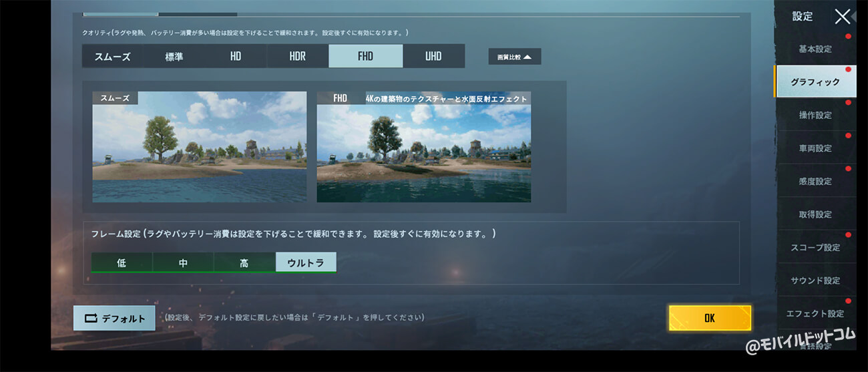
Task: Set frame rate to ウルトラ
Action: point(306,262)
